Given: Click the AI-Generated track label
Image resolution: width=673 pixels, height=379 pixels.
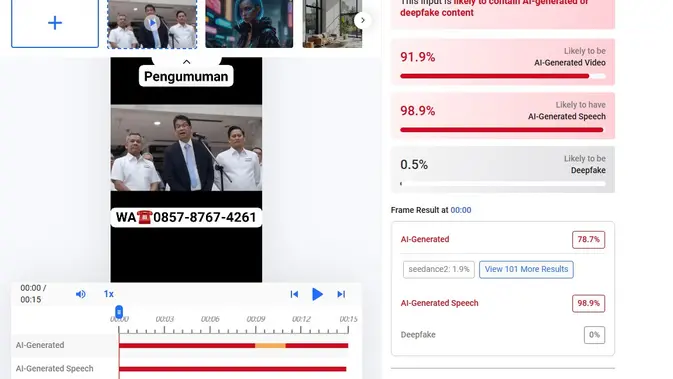Looking at the screenshot, I should click(x=40, y=345).
